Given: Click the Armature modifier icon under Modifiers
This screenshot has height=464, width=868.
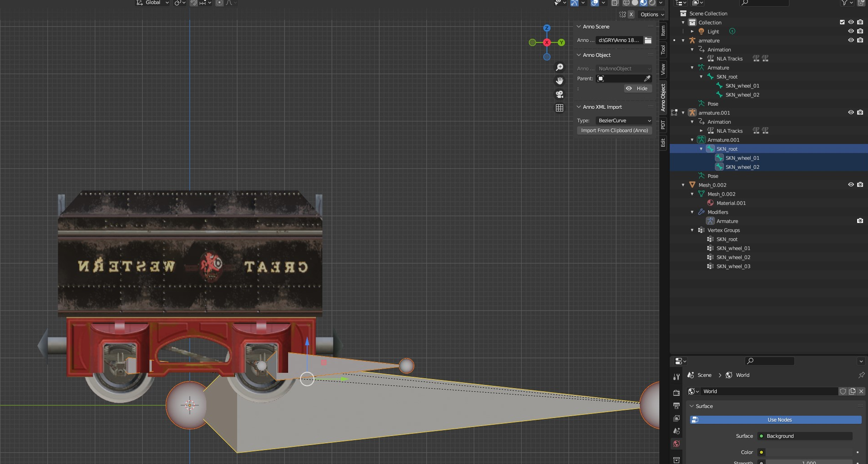Looking at the screenshot, I should [x=710, y=221].
